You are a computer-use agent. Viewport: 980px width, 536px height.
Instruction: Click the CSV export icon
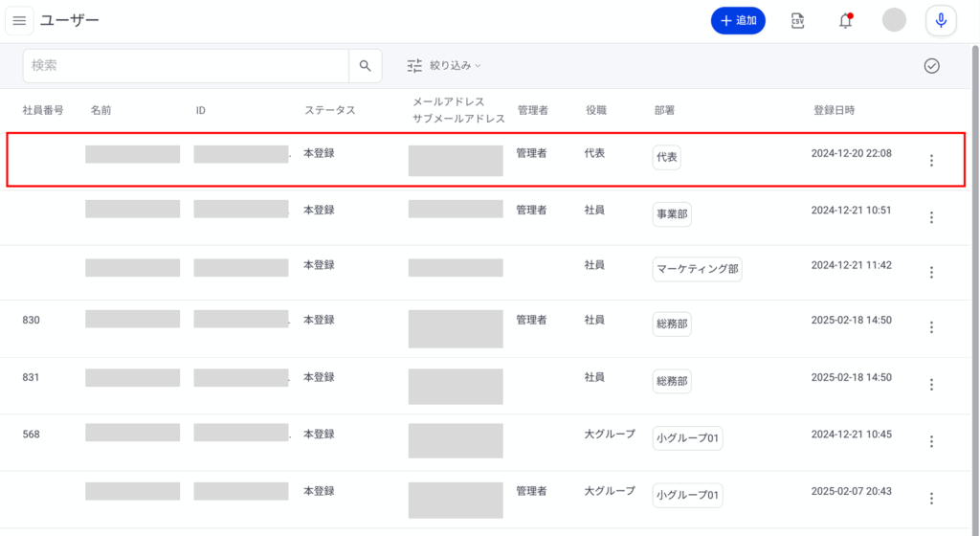coord(797,21)
